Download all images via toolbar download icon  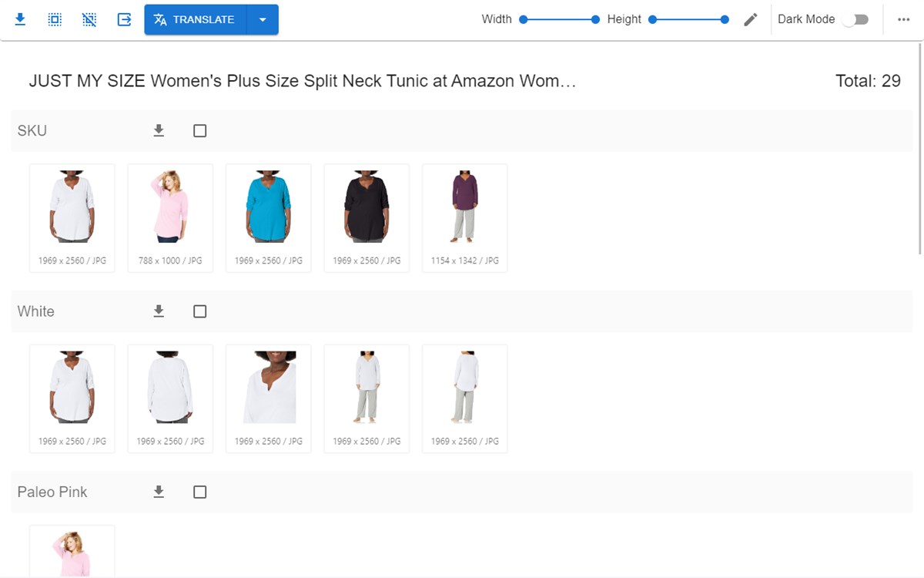tap(20, 19)
